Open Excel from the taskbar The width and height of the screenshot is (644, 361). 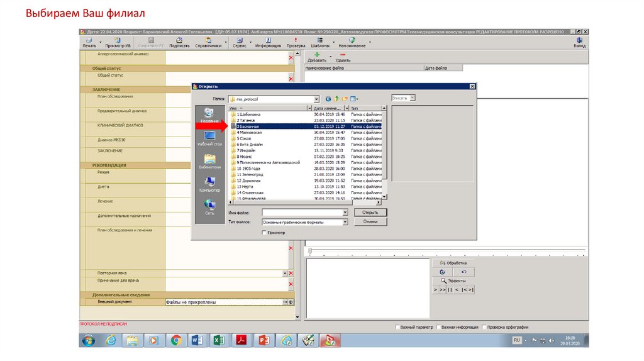click(219, 340)
